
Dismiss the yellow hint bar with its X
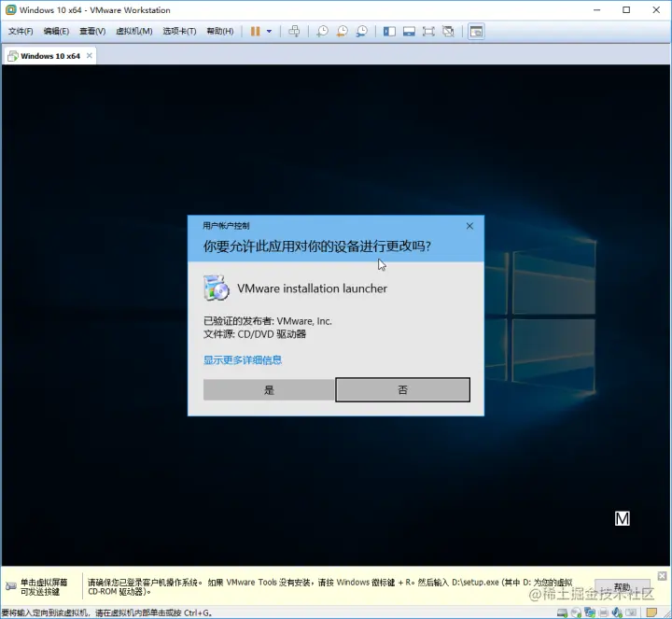pos(662,576)
